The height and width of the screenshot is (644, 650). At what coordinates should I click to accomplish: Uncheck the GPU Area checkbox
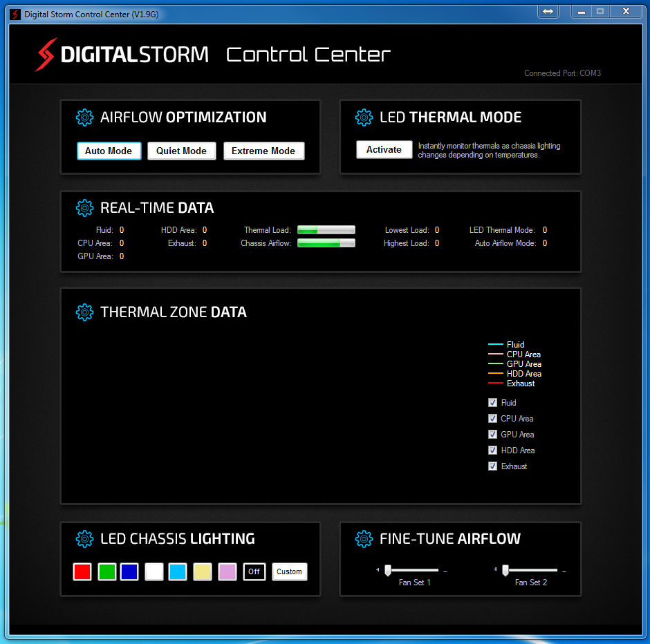click(x=492, y=434)
